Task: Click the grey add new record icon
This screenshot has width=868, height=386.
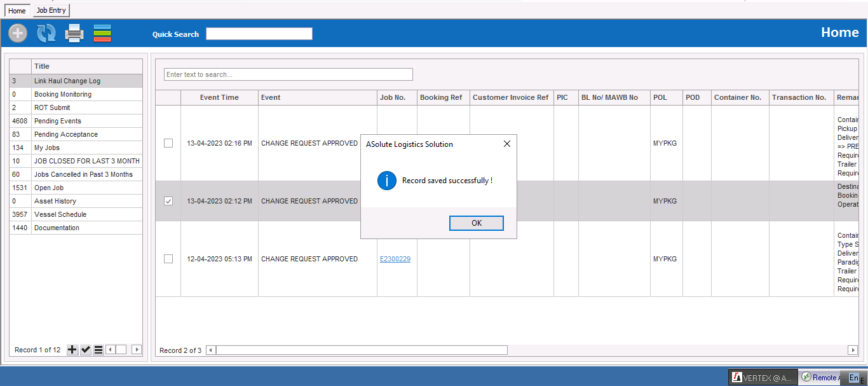Action: click(18, 33)
